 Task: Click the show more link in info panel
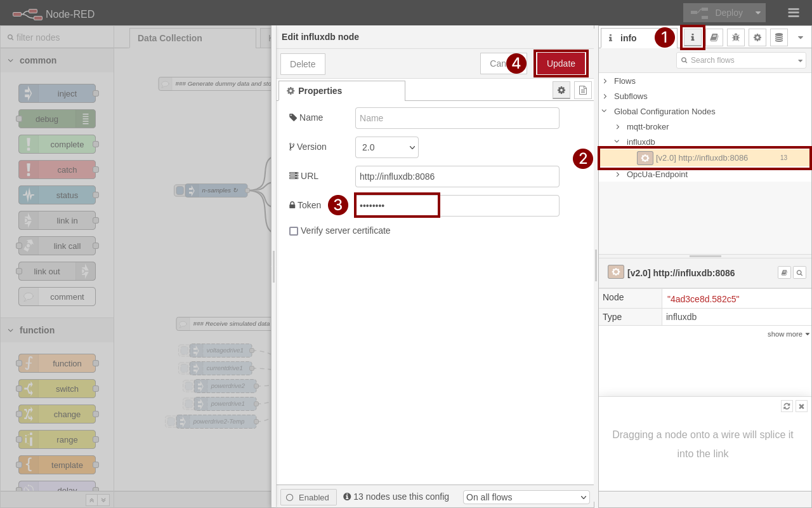pos(788,333)
